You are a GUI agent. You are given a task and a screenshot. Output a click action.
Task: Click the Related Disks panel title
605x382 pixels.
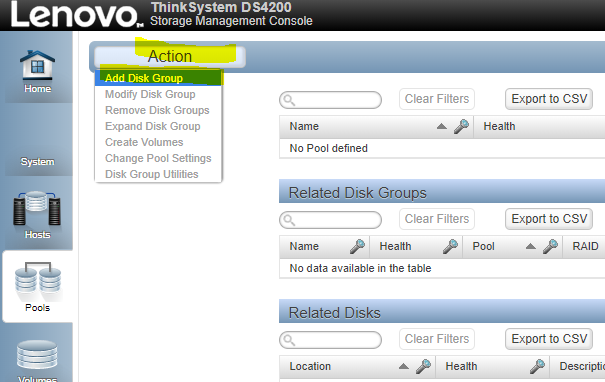tap(335, 313)
